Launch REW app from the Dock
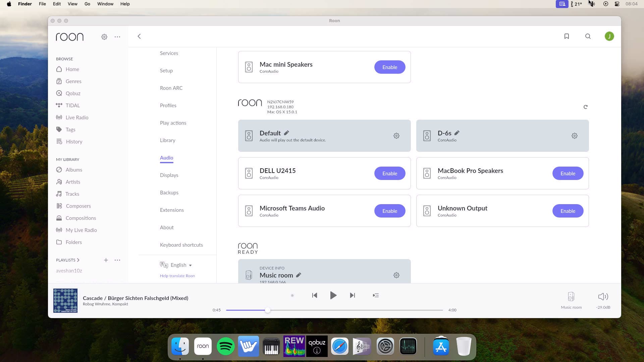This screenshot has width=644, height=362. pos(294,346)
